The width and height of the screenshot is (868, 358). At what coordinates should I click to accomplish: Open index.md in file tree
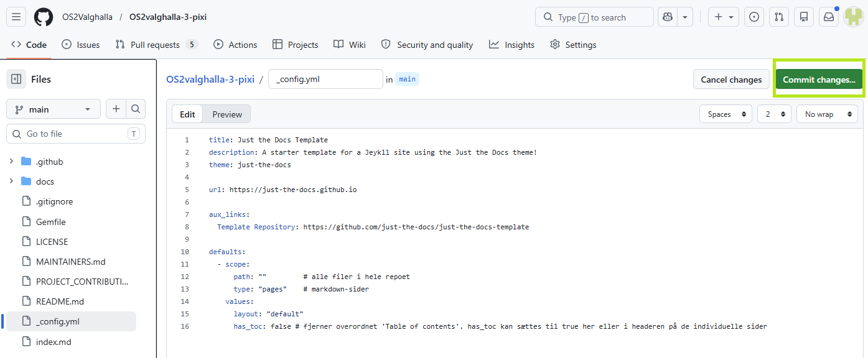pyautogui.click(x=54, y=342)
